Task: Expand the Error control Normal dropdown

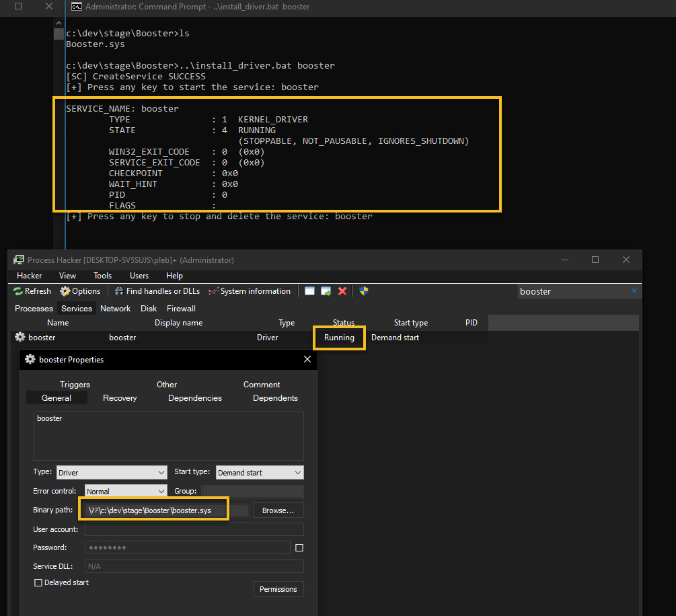Action: [x=126, y=491]
